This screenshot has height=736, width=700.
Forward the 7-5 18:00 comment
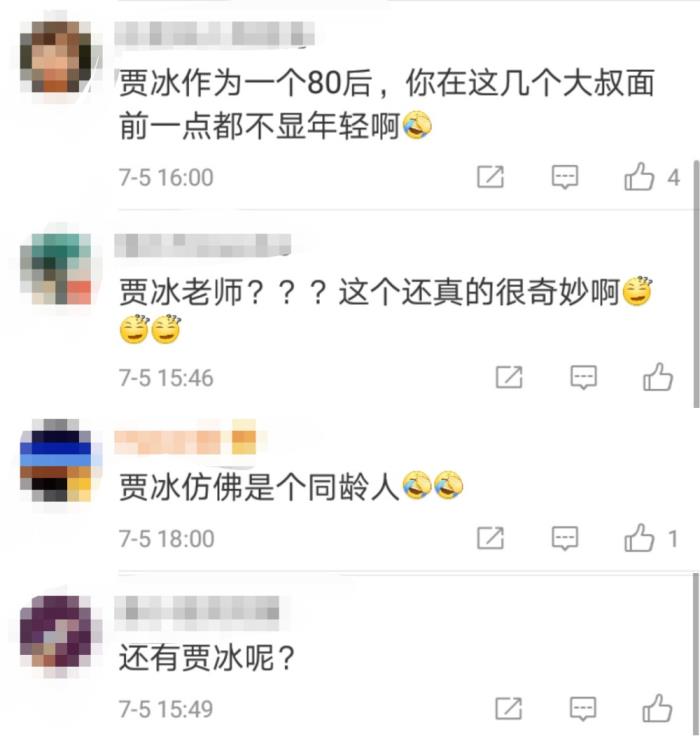[x=491, y=538]
